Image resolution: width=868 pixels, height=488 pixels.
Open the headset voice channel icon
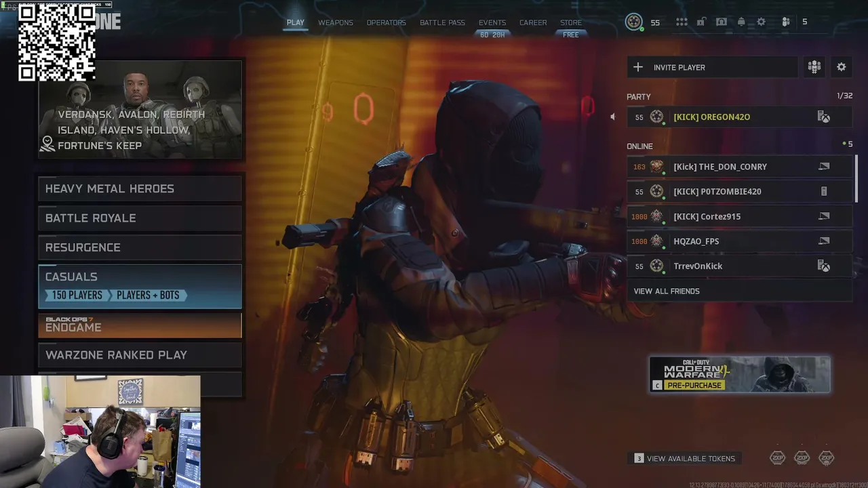(722, 22)
